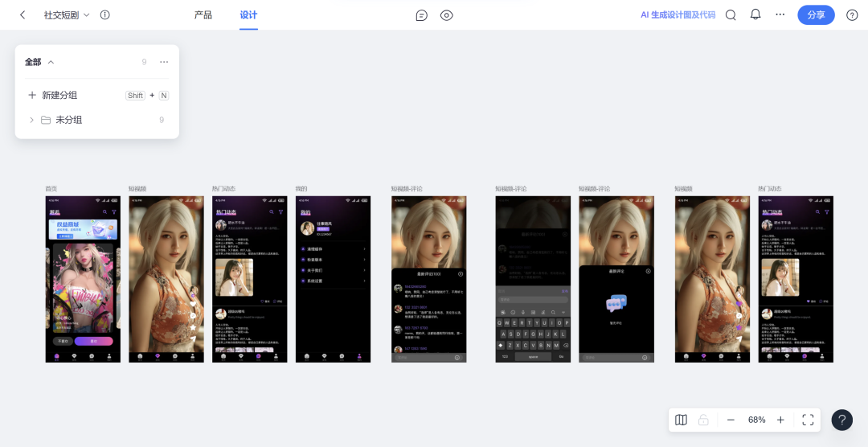Click the 分享 button
This screenshot has height=447, width=868.
tap(816, 14)
